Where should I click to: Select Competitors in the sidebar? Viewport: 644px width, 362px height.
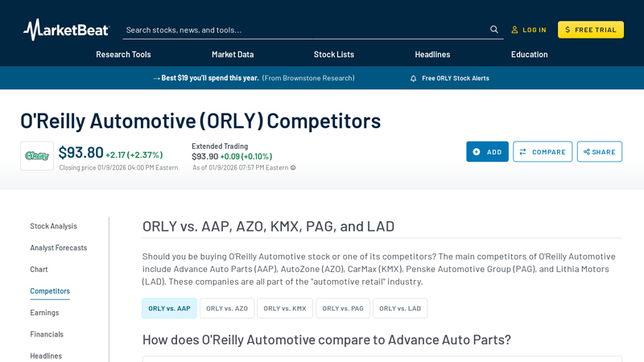tap(50, 291)
